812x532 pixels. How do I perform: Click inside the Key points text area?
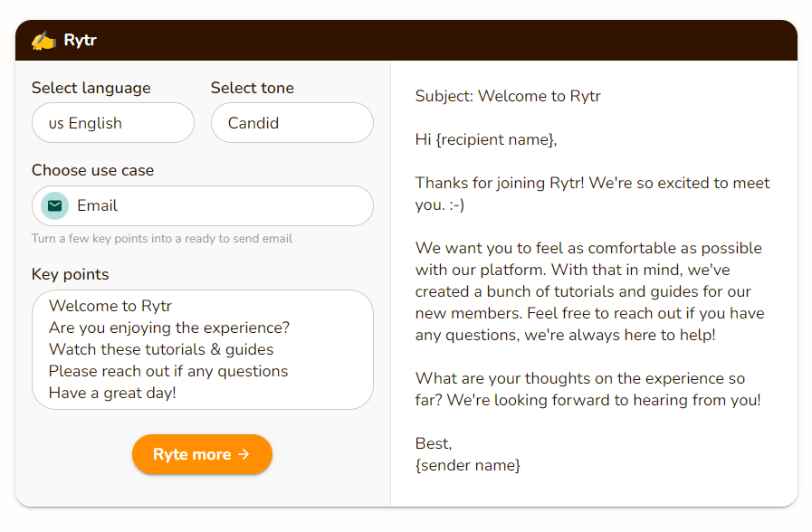point(202,350)
